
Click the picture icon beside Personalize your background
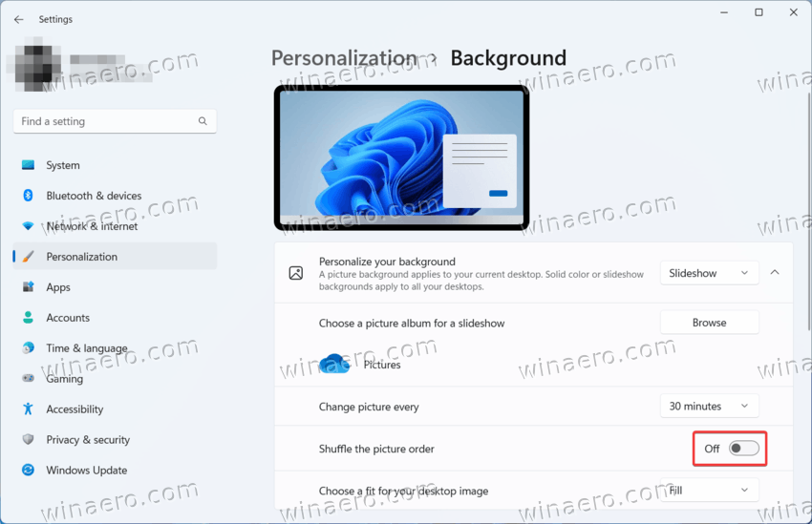[x=296, y=273]
